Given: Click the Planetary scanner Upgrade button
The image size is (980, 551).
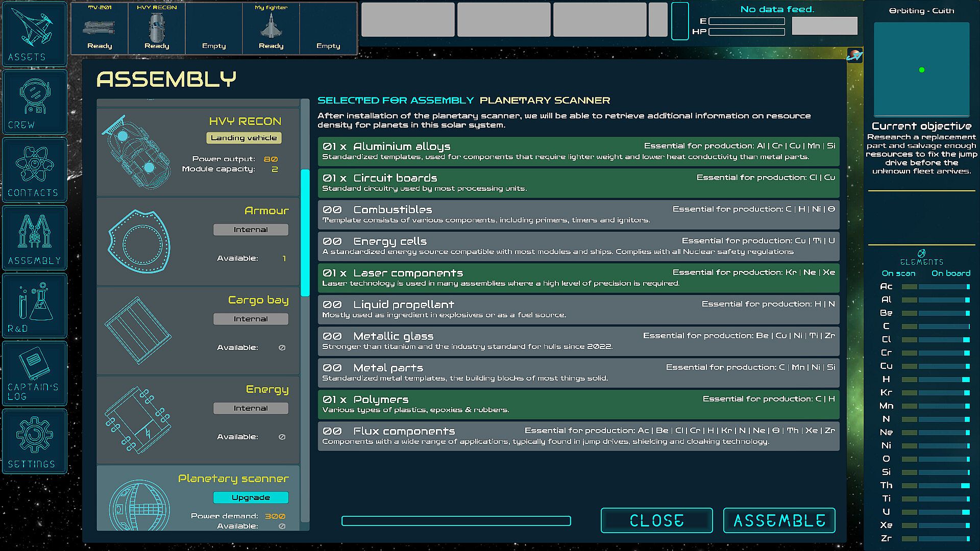Looking at the screenshot, I should click(x=251, y=497).
